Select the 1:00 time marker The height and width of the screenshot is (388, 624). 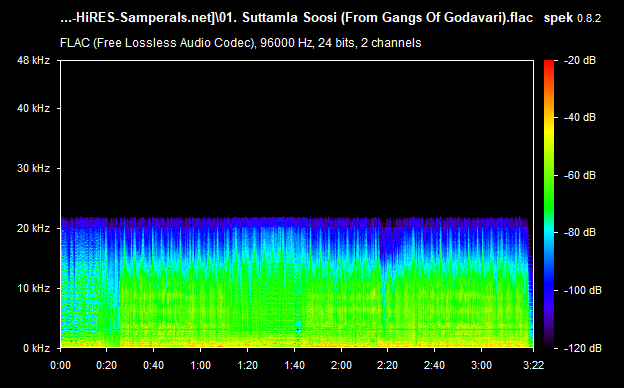(x=200, y=365)
